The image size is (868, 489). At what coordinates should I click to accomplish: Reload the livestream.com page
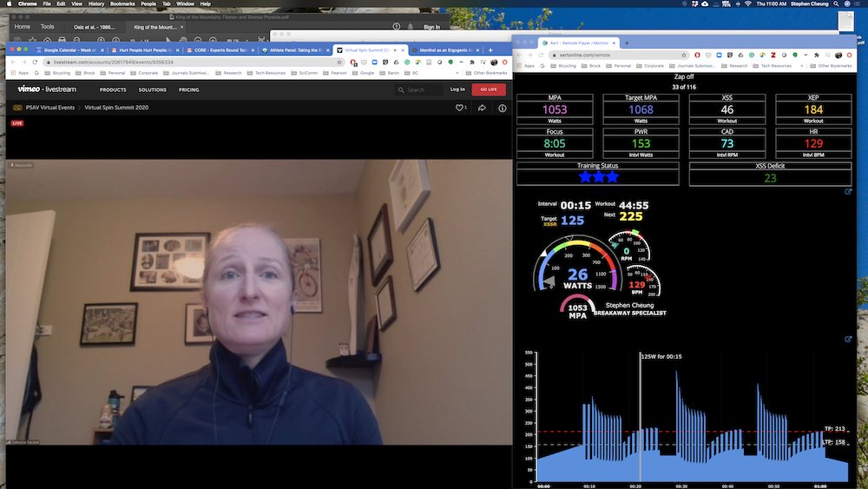(x=35, y=62)
